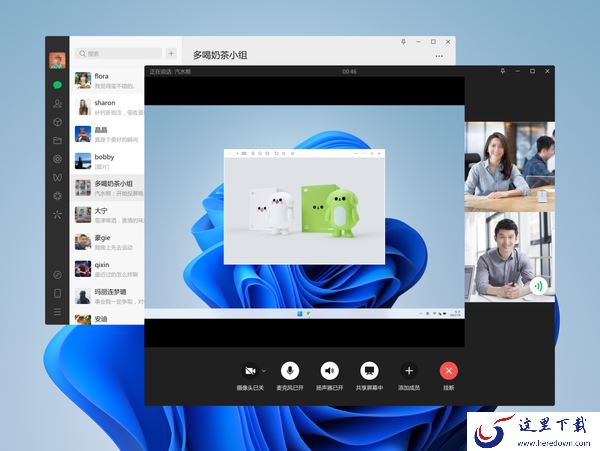Open the chat with 玛丽连梦露
600x451 pixels.
(x=109, y=296)
